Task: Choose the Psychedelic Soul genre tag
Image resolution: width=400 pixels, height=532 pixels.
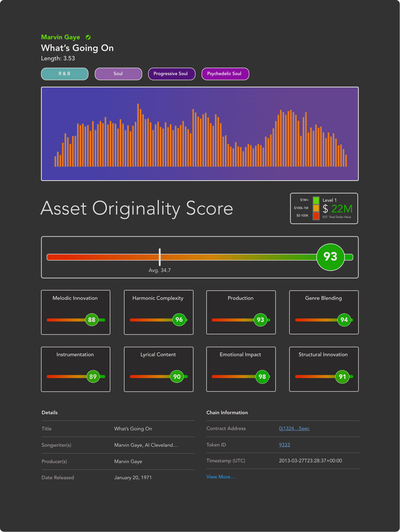Action: click(x=225, y=74)
